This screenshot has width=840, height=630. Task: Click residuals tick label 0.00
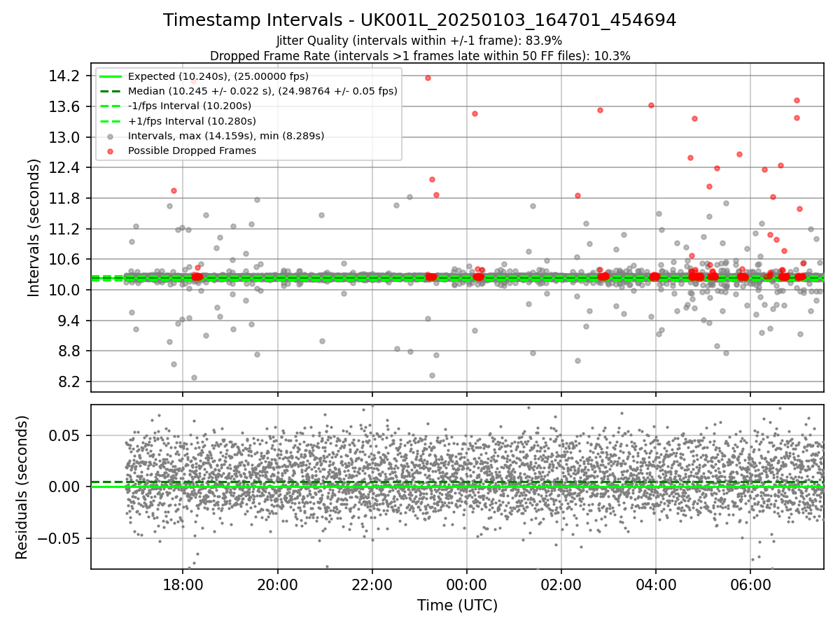point(66,486)
